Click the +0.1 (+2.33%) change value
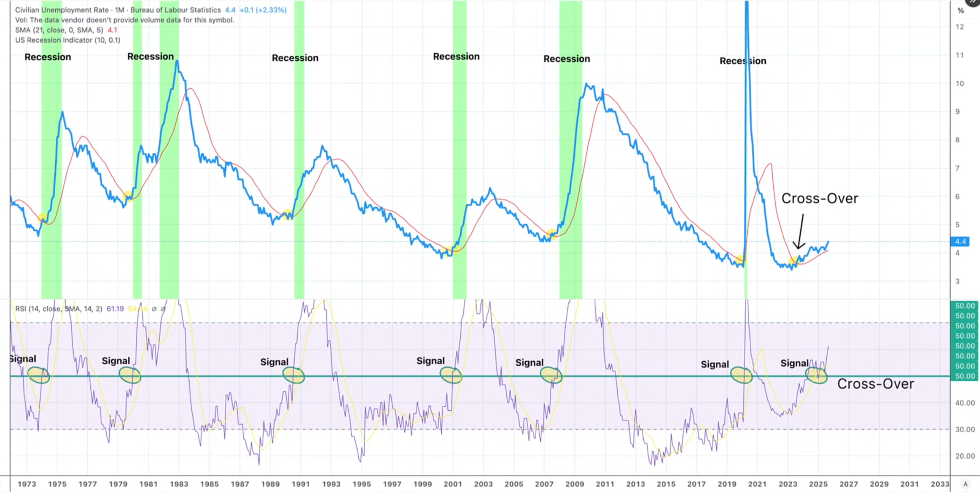The width and height of the screenshot is (980, 492). tap(263, 10)
